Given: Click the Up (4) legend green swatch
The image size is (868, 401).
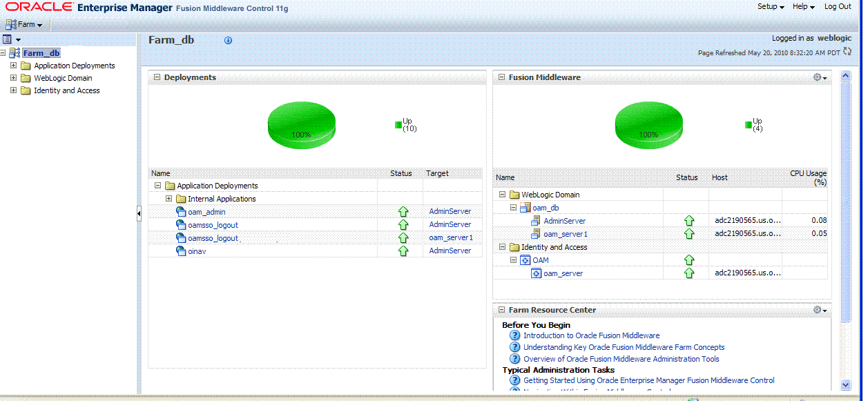Looking at the screenshot, I should tap(749, 125).
